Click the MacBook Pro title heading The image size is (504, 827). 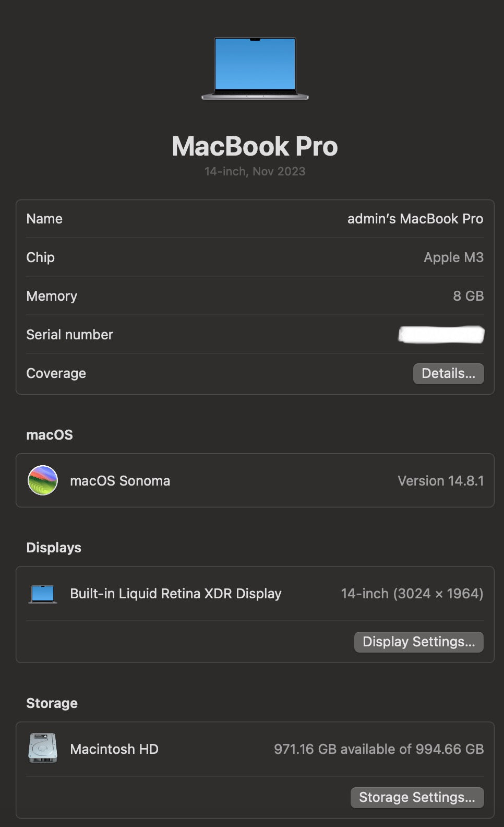(255, 146)
